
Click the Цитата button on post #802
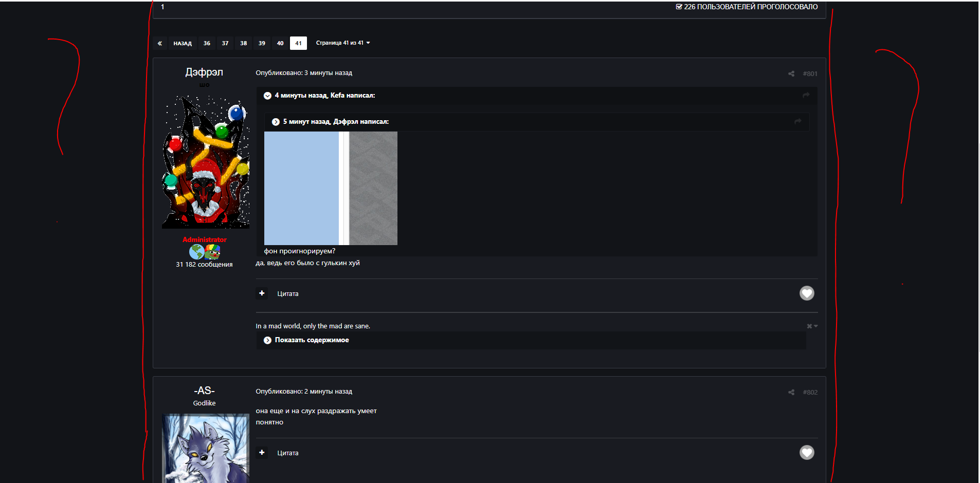[x=288, y=453]
